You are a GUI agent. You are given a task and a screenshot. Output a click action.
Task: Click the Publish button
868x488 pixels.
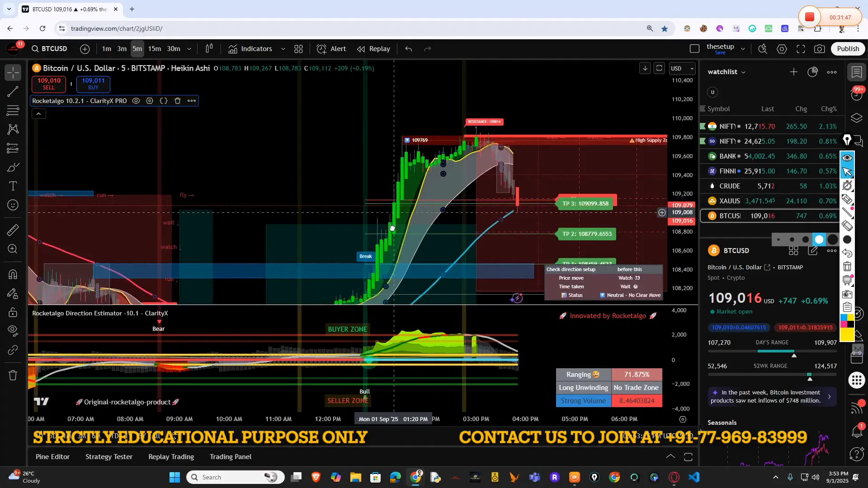pyautogui.click(x=848, y=49)
